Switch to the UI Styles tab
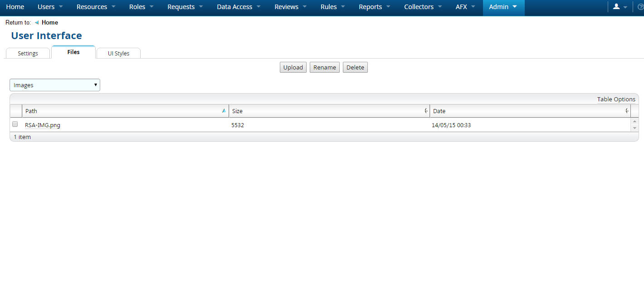 118,53
